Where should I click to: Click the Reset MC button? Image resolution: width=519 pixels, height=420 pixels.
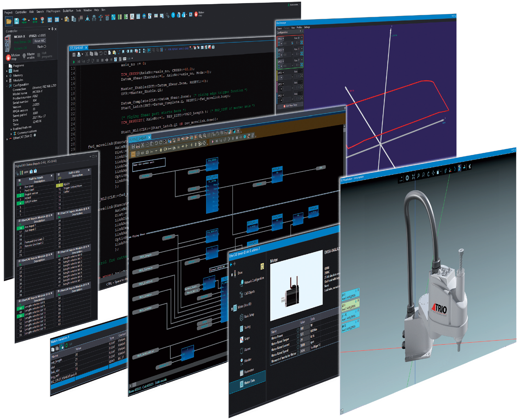pos(39,41)
